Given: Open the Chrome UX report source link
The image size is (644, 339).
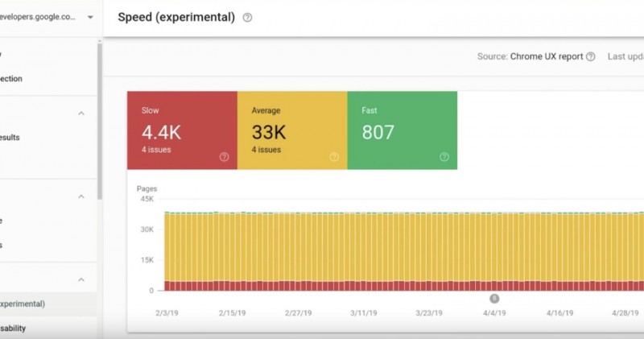Looking at the screenshot, I should pos(547,57).
